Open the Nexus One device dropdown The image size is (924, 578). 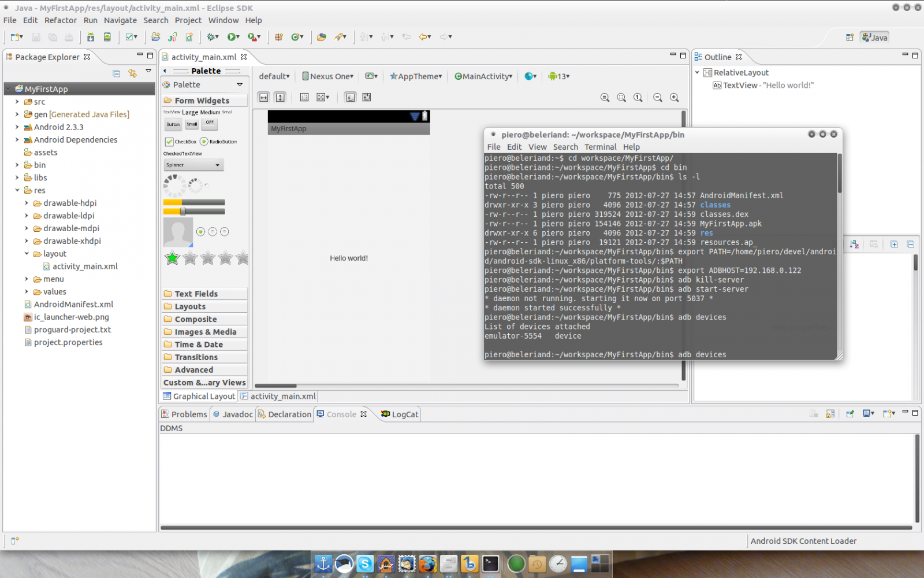tap(328, 76)
